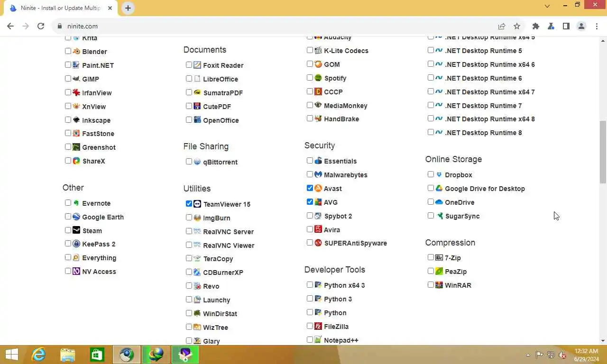Click the TeamViewer 15 icon
Image resolution: width=607 pixels, height=364 pixels.
tap(197, 204)
